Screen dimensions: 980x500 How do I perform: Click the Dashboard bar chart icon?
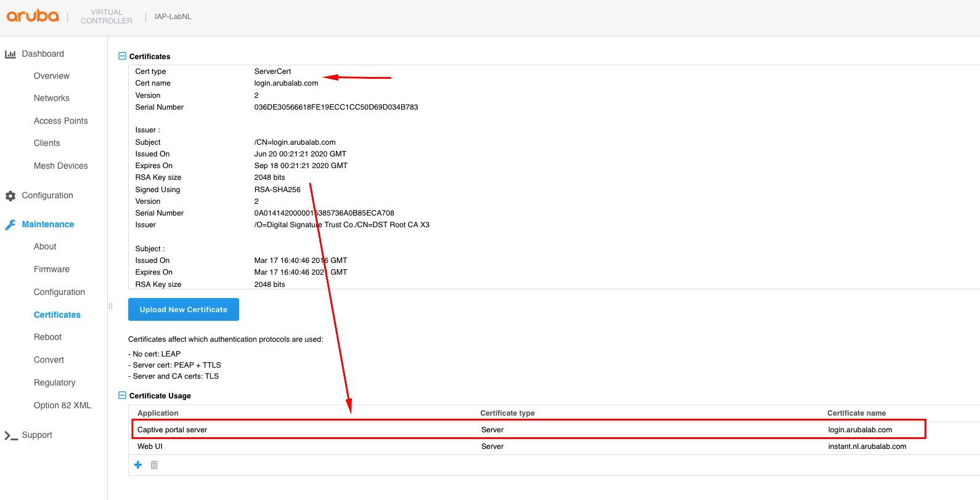[x=10, y=54]
